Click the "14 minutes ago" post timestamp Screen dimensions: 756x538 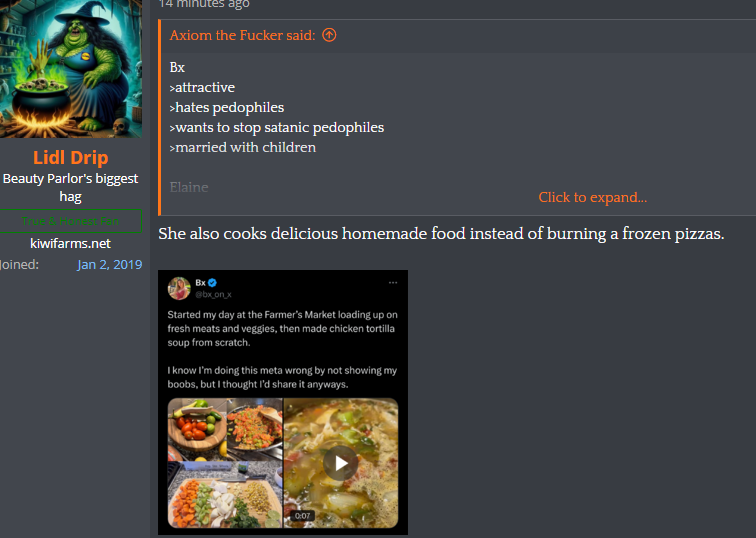(x=204, y=4)
